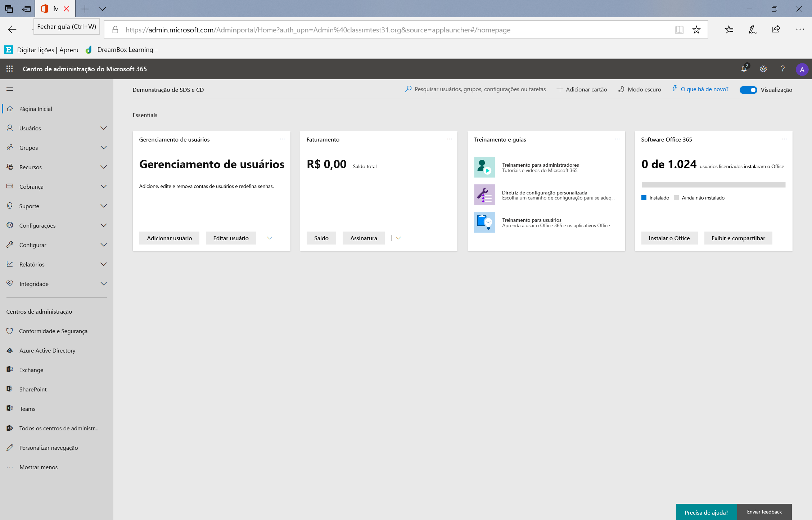Open the app launcher waffle icon
Image resolution: width=812 pixels, height=520 pixels.
10,69
